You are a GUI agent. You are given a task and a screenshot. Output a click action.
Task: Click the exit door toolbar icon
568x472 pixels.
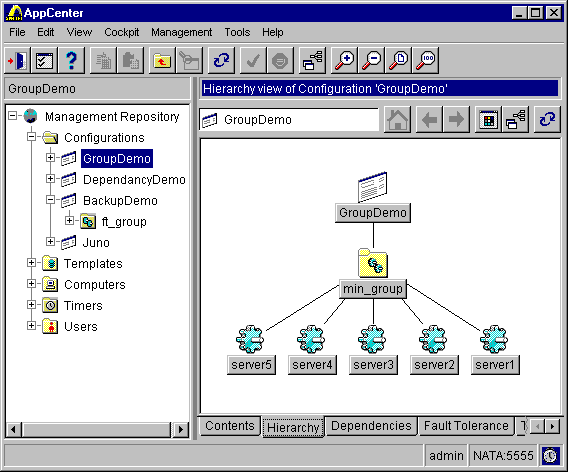click(x=17, y=60)
